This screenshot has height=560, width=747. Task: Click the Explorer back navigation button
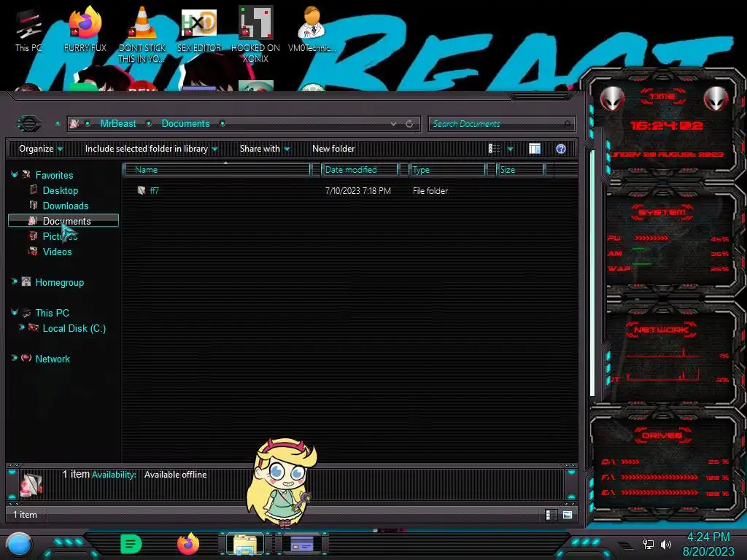click(x=29, y=124)
